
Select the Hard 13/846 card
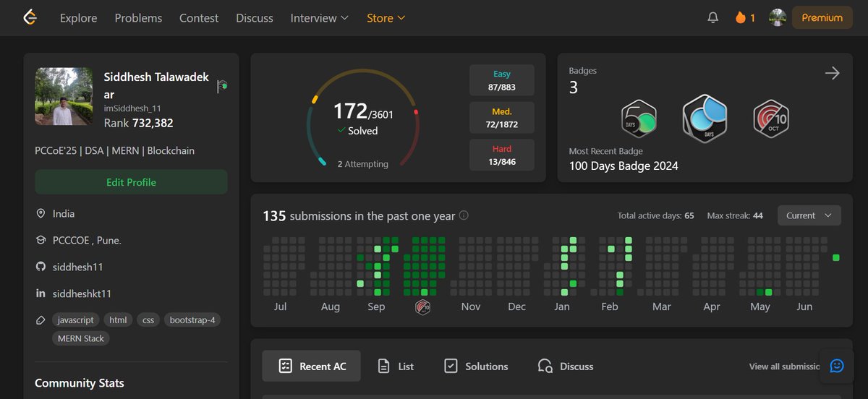pyautogui.click(x=502, y=155)
